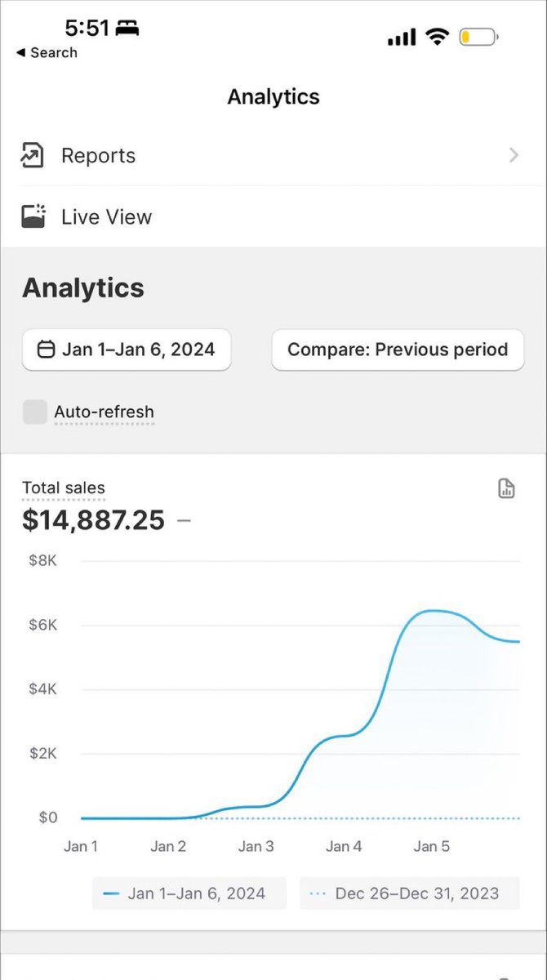Click the Jan 2 axis label
The image size is (547, 980).
point(168,846)
